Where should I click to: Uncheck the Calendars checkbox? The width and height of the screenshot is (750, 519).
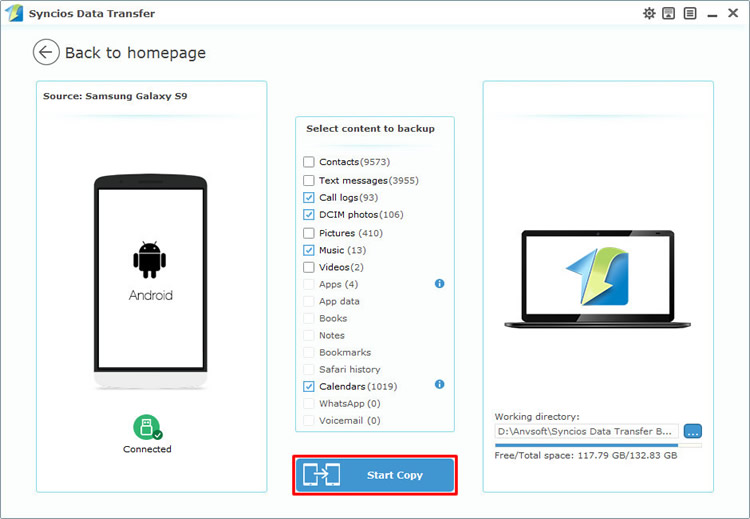(x=309, y=386)
